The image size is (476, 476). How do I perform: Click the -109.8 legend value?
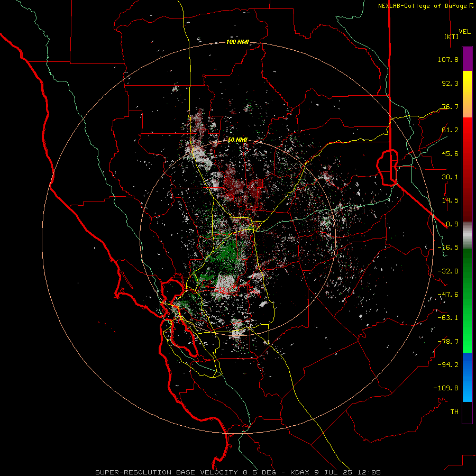pyautogui.click(x=446, y=388)
